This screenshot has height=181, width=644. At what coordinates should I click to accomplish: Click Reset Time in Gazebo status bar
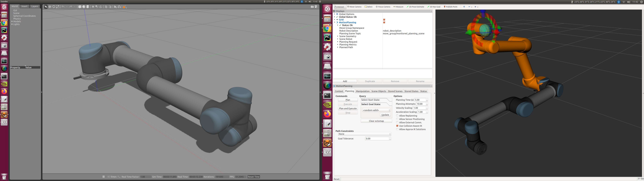point(254,177)
